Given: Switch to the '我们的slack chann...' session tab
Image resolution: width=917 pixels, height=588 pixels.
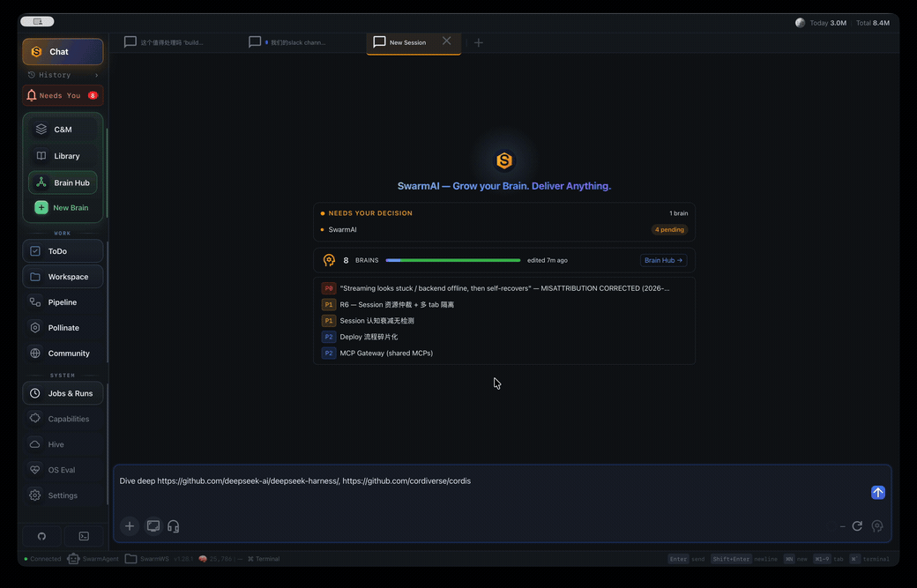Looking at the screenshot, I should [x=287, y=42].
